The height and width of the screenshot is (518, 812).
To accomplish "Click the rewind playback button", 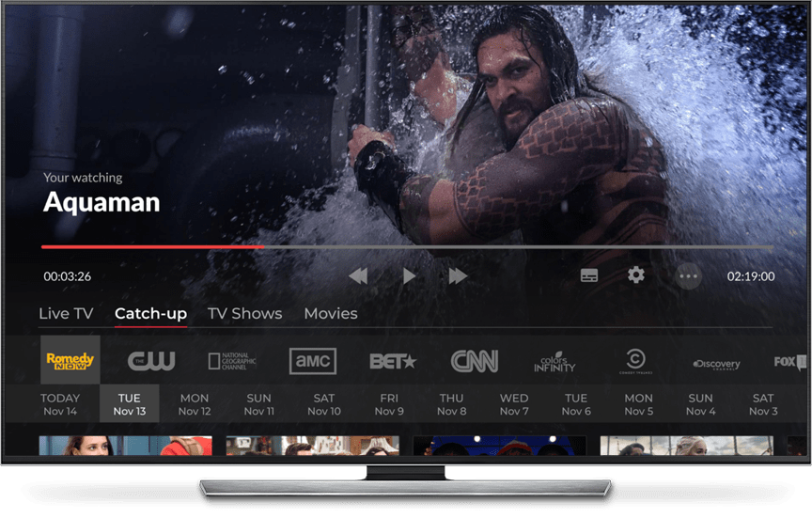I will coord(358,276).
